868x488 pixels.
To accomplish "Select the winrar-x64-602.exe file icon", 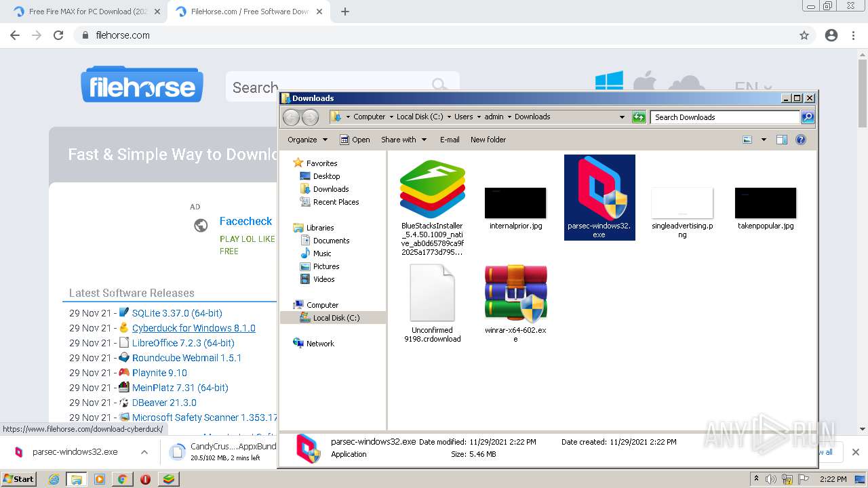I will click(x=515, y=293).
